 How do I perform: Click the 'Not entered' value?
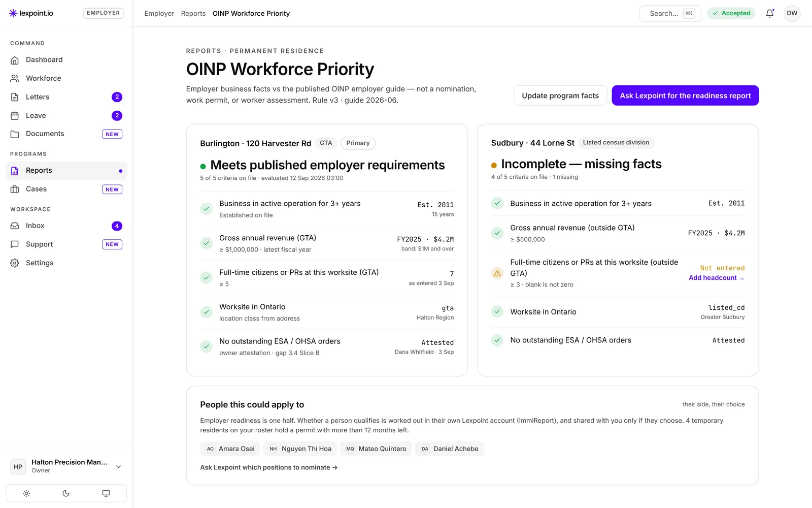[x=722, y=268]
